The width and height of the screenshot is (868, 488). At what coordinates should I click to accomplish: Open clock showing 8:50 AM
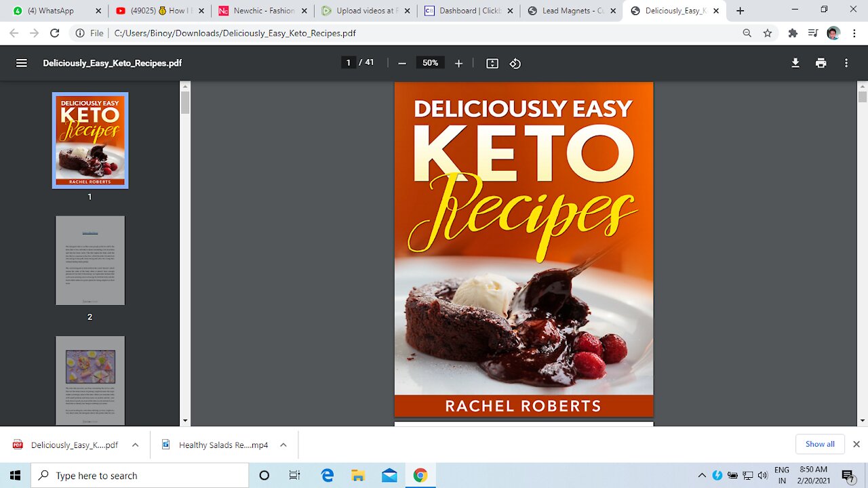(x=814, y=475)
